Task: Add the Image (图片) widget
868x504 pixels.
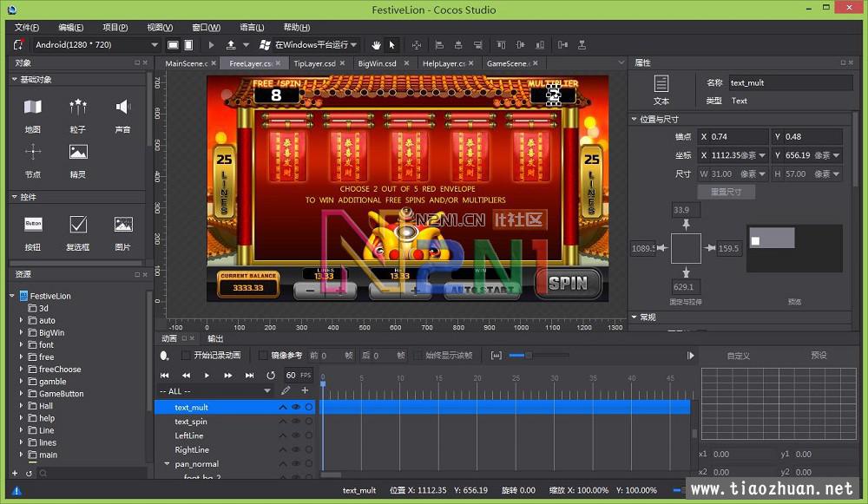Action: tap(123, 233)
